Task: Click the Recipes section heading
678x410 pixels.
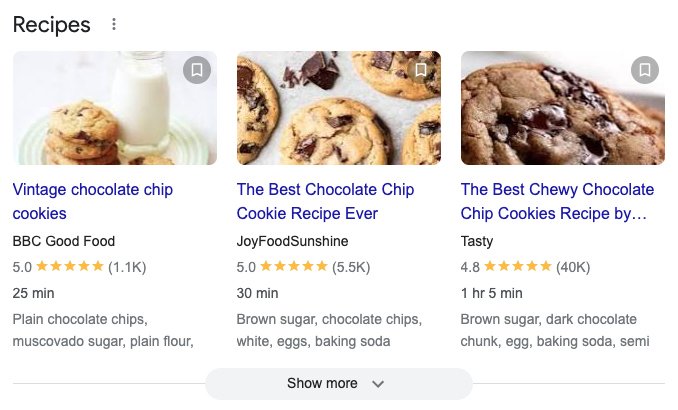Action: [51, 25]
